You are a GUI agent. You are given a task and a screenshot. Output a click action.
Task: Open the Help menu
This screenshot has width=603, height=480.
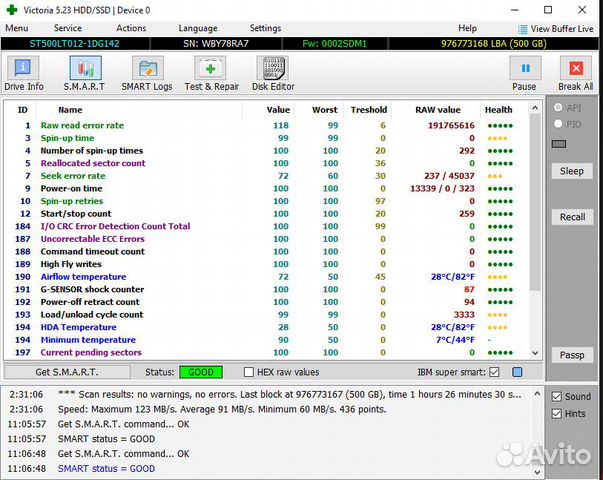(x=467, y=28)
